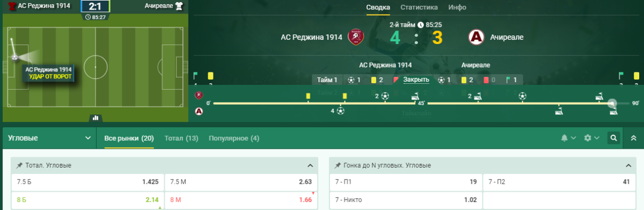This screenshot has height=210, width=644.
Task: Click the Закрыть link
Action: pos(416,79)
